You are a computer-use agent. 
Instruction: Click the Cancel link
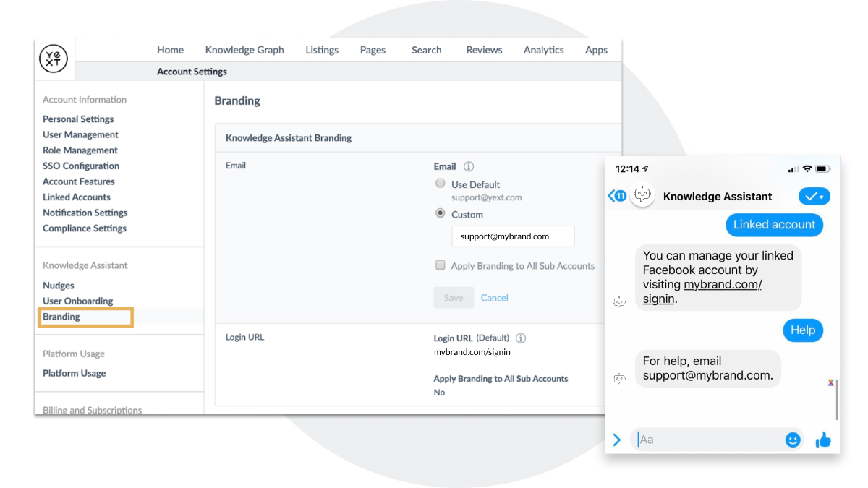(x=495, y=298)
